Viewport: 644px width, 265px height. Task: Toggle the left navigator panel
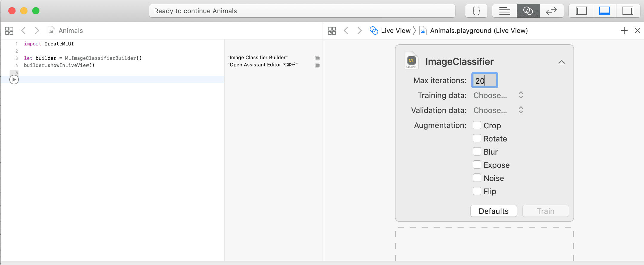pyautogui.click(x=581, y=11)
